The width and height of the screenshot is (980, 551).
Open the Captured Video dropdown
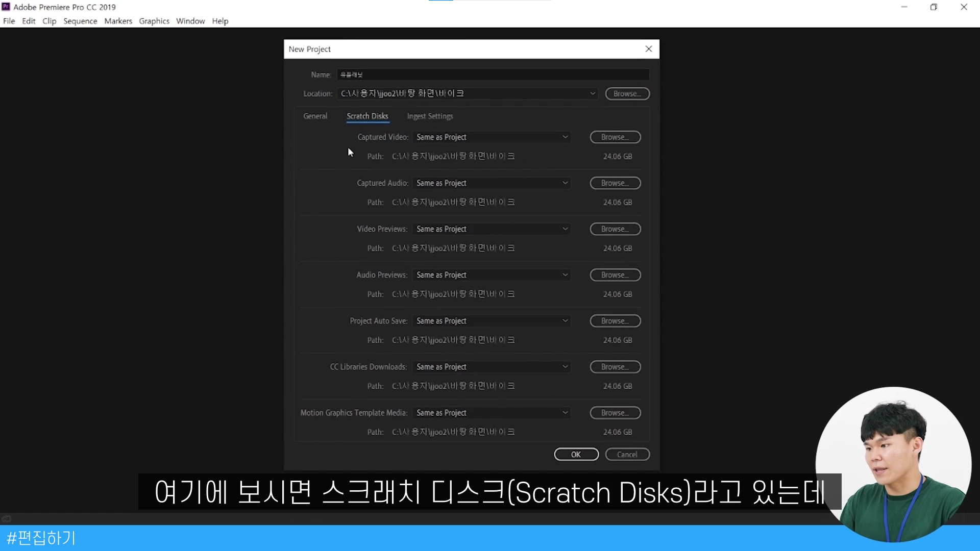[492, 137]
